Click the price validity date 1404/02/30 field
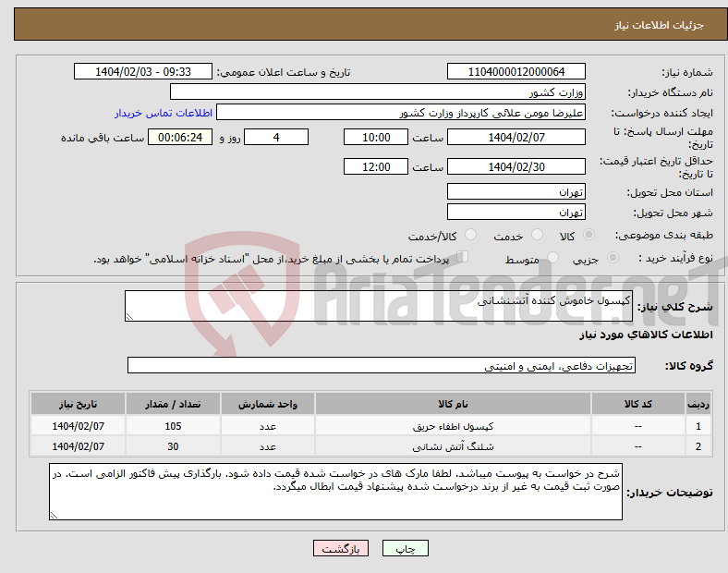Viewport: 728px width, 573px height. click(x=516, y=166)
